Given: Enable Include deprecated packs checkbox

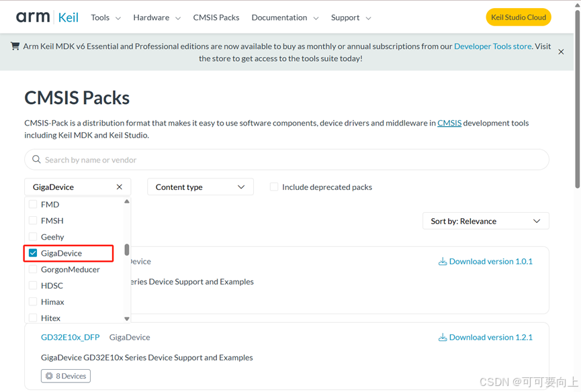Looking at the screenshot, I should coord(274,187).
